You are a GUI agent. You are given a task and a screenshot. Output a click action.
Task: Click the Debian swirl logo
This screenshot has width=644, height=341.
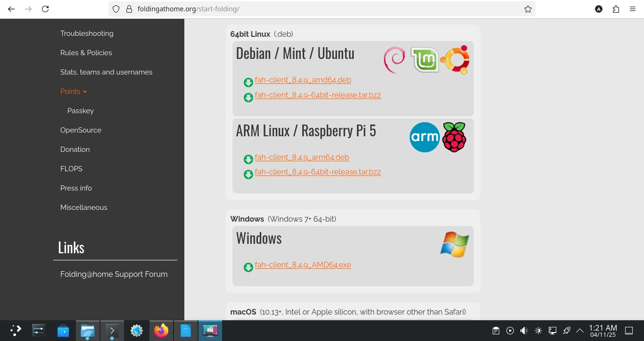pos(394,59)
